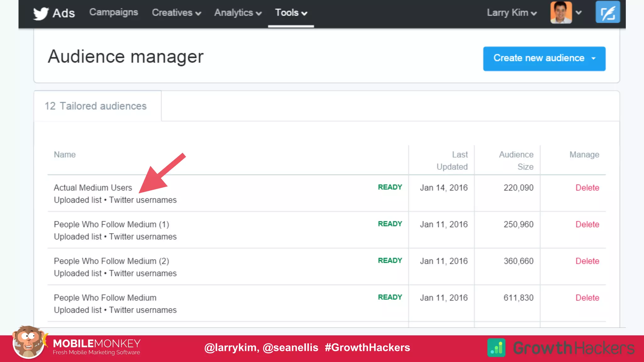The image size is (644, 362).
Task: Click the Last Updated column header
Action: (x=452, y=161)
